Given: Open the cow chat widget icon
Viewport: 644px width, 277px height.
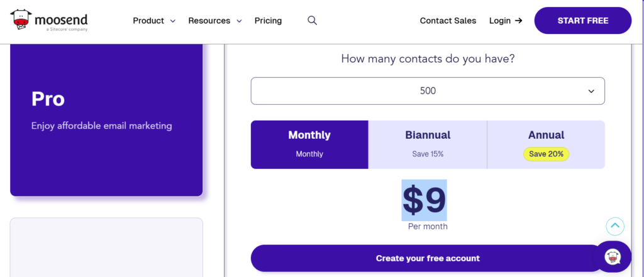Looking at the screenshot, I should pos(613,257).
